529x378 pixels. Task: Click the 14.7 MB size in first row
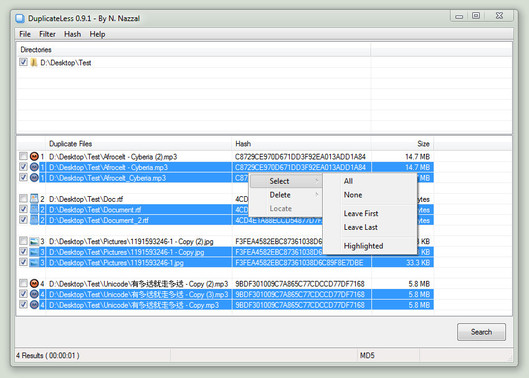coord(417,157)
